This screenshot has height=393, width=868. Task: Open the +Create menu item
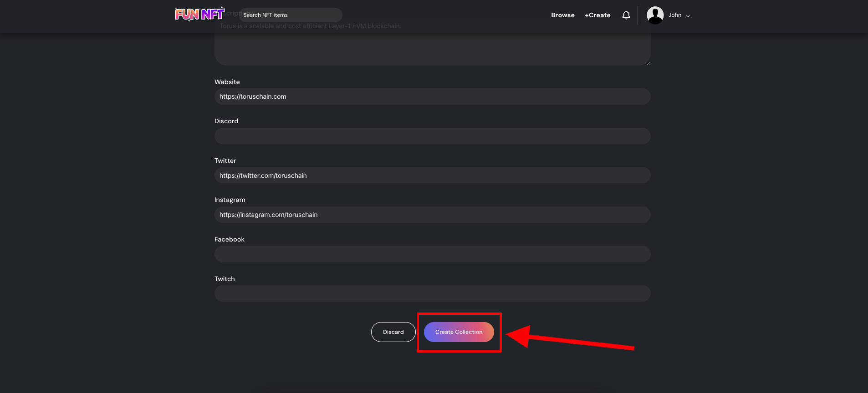coord(597,15)
